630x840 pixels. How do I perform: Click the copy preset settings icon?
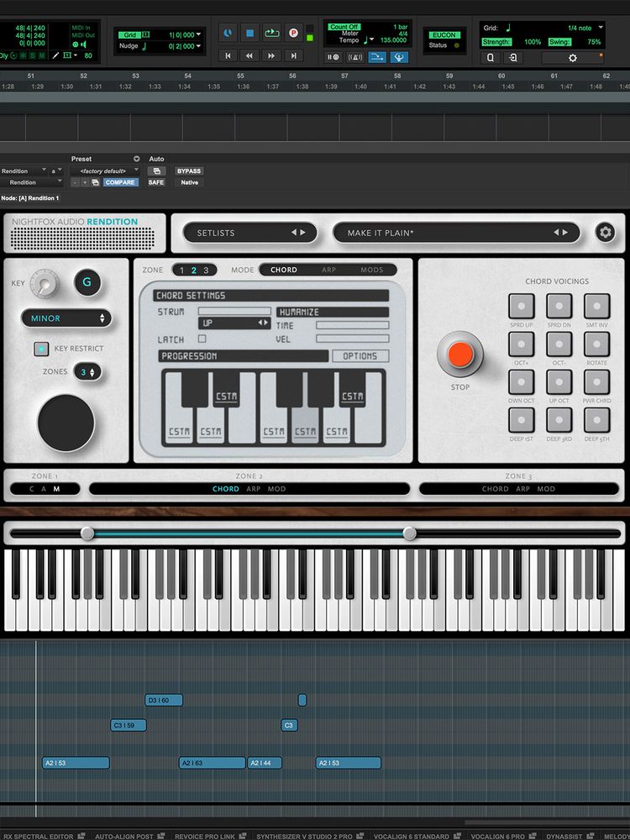pyautogui.click(x=95, y=182)
